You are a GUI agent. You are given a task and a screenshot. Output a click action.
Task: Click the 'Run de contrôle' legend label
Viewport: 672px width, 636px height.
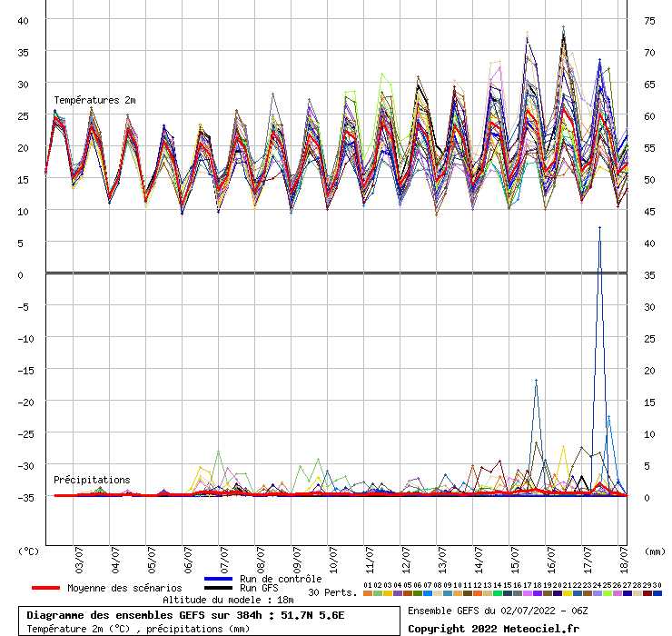pyautogui.click(x=281, y=579)
